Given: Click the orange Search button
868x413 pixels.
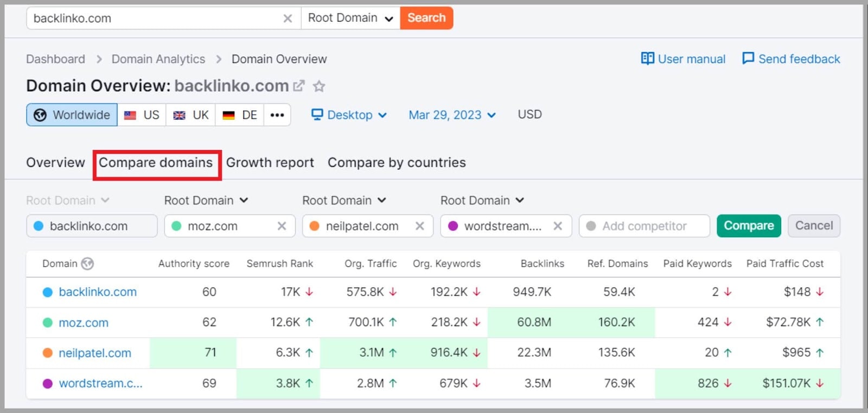Looking at the screenshot, I should (426, 18).
